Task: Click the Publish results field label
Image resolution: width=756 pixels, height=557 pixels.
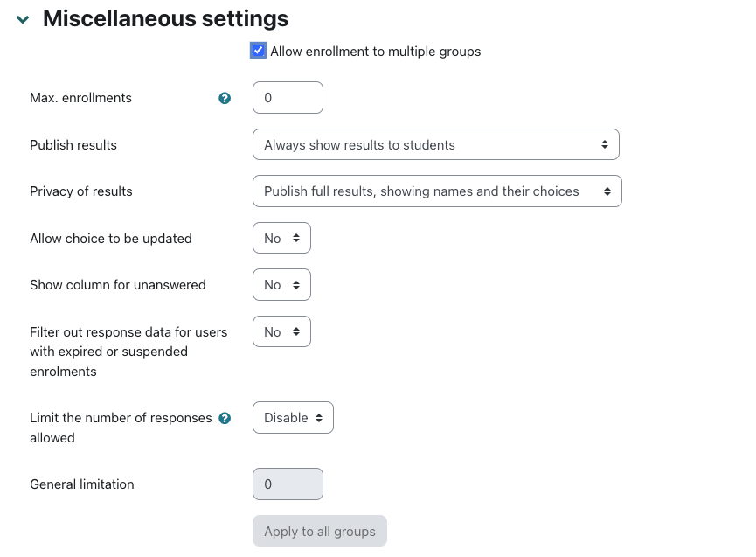Action: [73, 145]
